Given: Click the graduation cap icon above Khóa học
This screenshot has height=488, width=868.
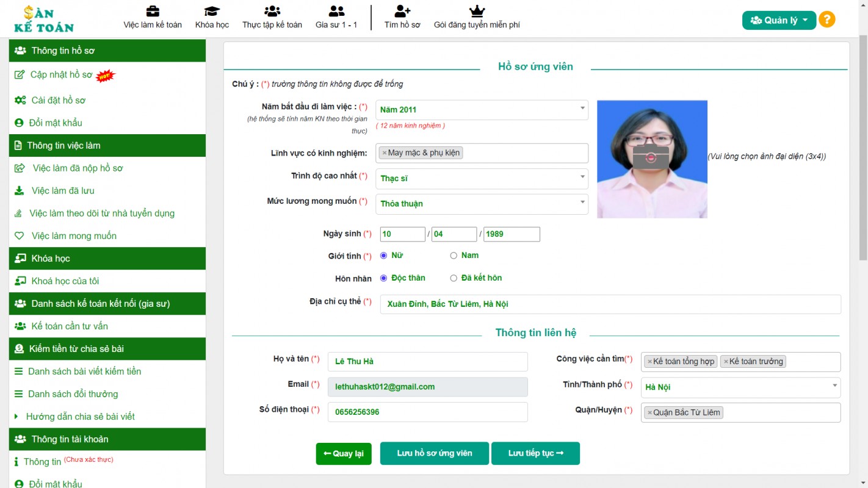Looking at the screenshot, I should [x=212, y=11].
